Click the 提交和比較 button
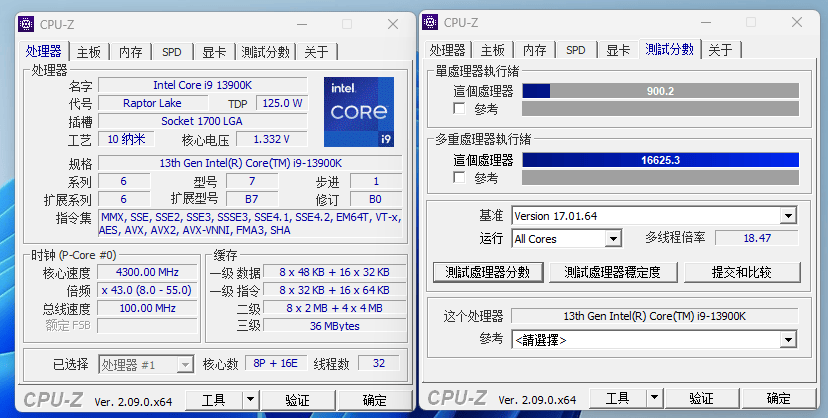The width and height of the screenshot is (828, 418). [742, 272]
